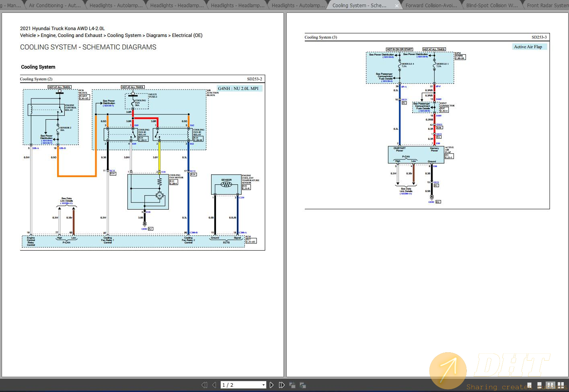Go to the previous page arrow

[x=214, y=385]
